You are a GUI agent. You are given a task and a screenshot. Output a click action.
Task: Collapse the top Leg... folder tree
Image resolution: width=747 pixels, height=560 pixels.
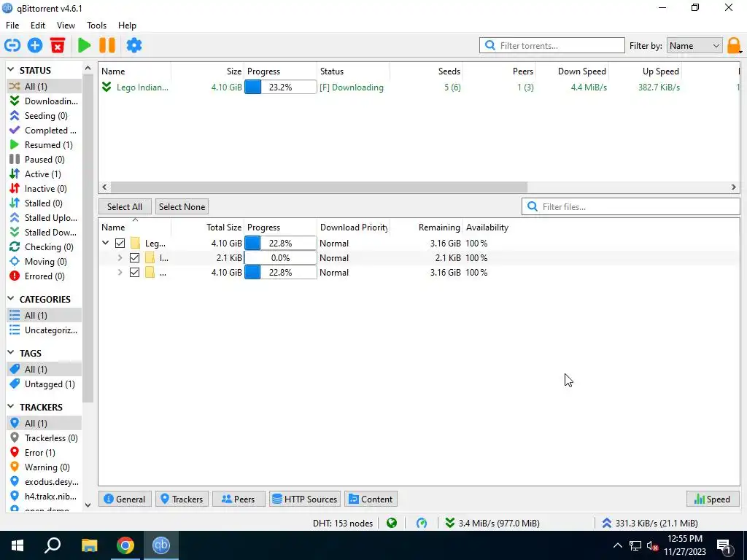(105, 244)
